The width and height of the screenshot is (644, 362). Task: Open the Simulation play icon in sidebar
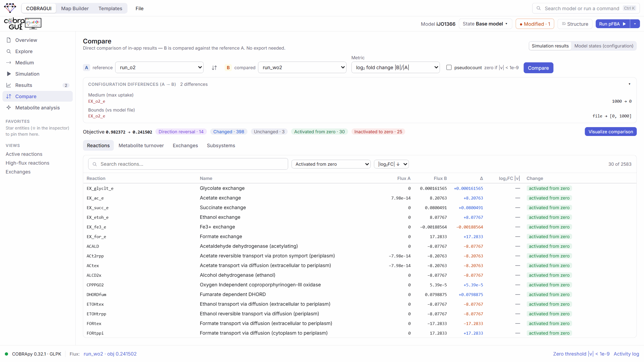click(x=9, y=74)
